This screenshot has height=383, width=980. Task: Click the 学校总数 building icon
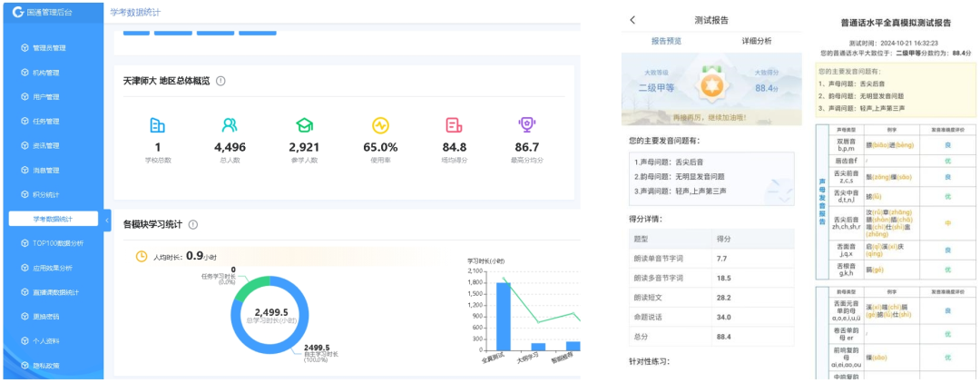pyautogui.click(x=157, y=125)
